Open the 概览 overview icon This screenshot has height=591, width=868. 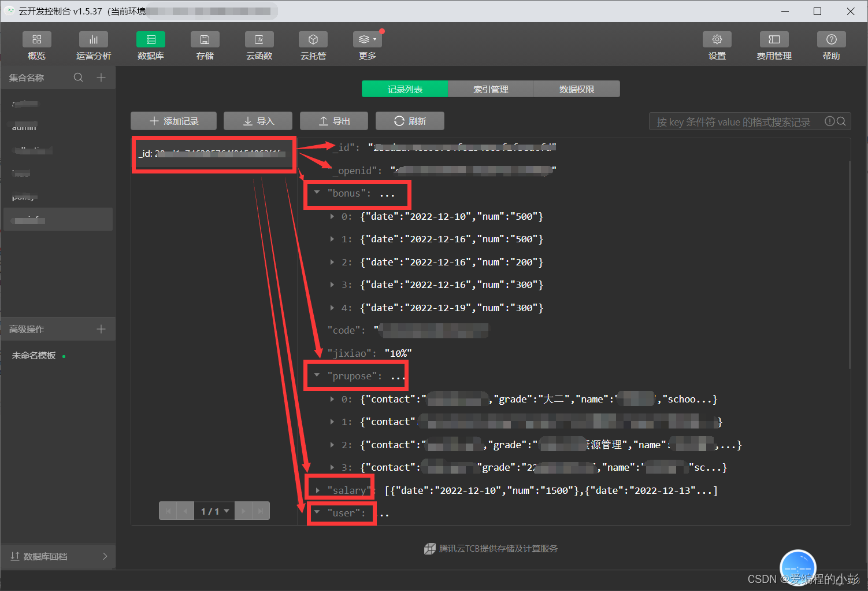click(36, 39)
